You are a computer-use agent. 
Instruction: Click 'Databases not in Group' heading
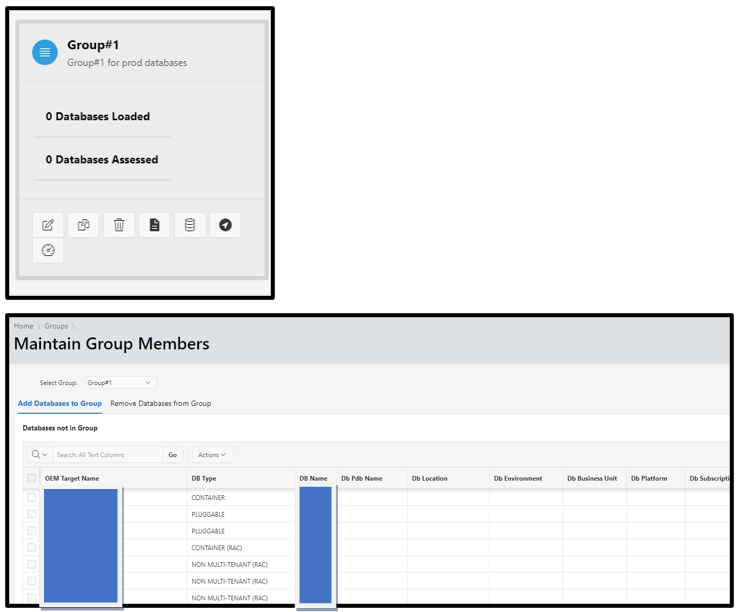pos(60,428)
